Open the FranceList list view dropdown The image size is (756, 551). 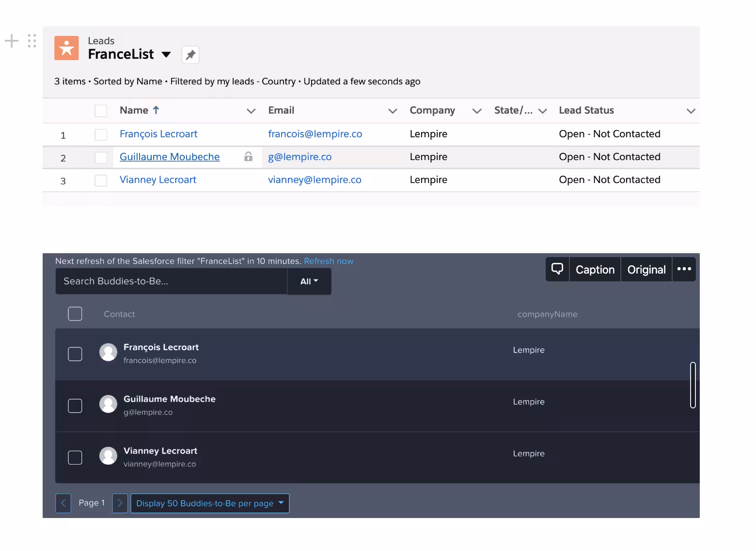click(166, 55)
